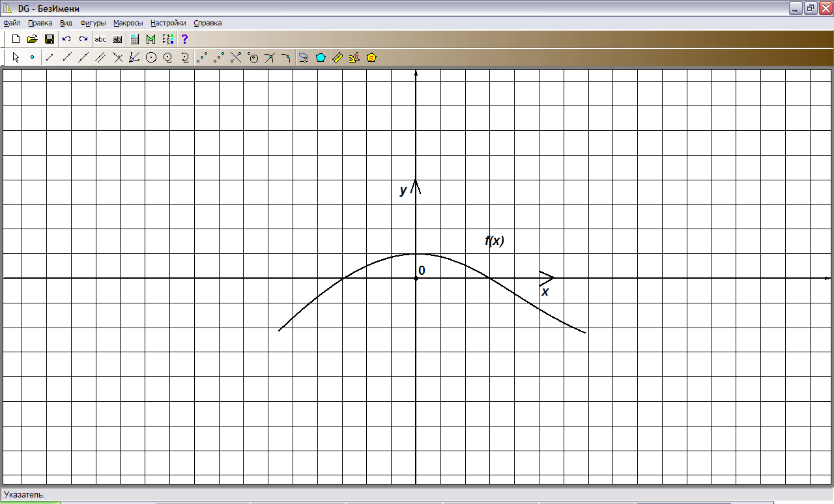Select the angle bisector tool
The height and width of the screenshot is (504, 834).
134,57
